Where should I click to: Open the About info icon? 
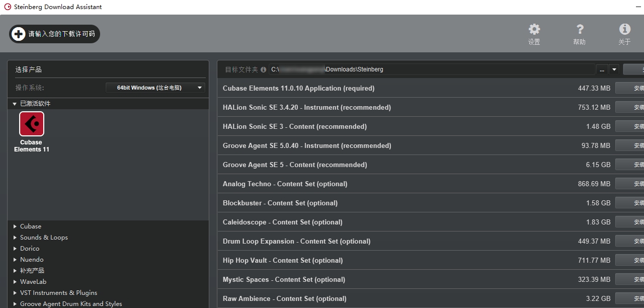[624, 29]
